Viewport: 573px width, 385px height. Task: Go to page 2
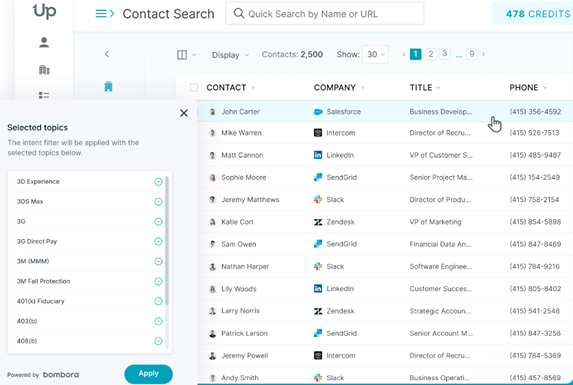(x=431, y=54)
